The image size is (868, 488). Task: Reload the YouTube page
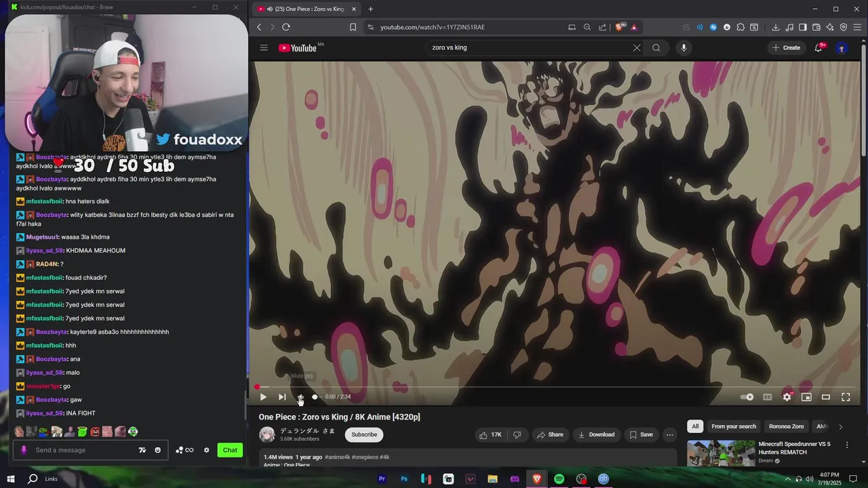pyautogui.click(x=286, y=27)
